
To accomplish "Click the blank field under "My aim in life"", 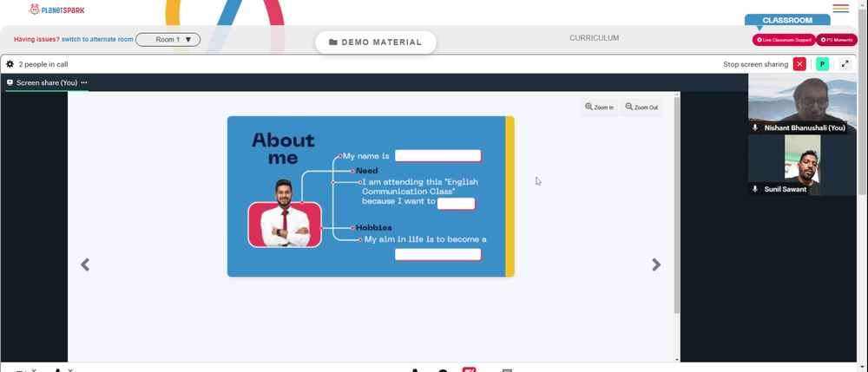I will click(437, 254).
